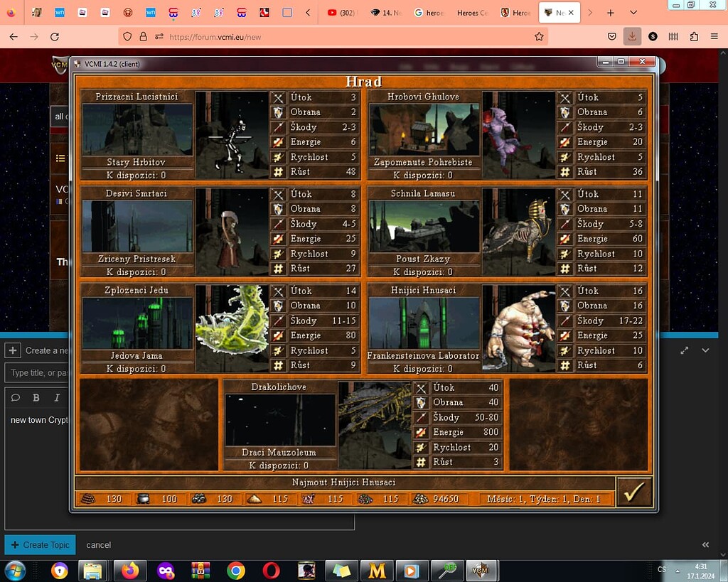
Task: Open the browser extensions puzzle icon
Action: coord(694,36)
